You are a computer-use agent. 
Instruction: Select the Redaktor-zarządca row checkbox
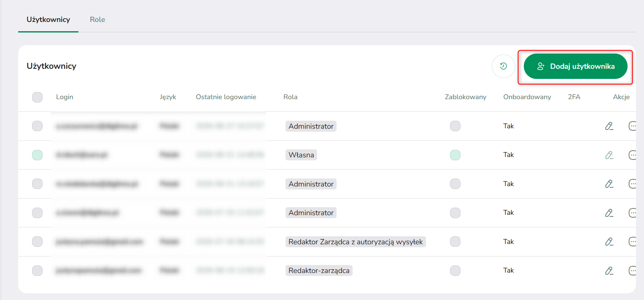(38, 270)
